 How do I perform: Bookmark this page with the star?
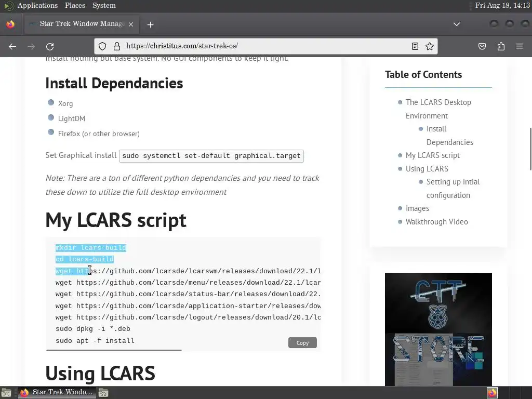click(430, 46)
